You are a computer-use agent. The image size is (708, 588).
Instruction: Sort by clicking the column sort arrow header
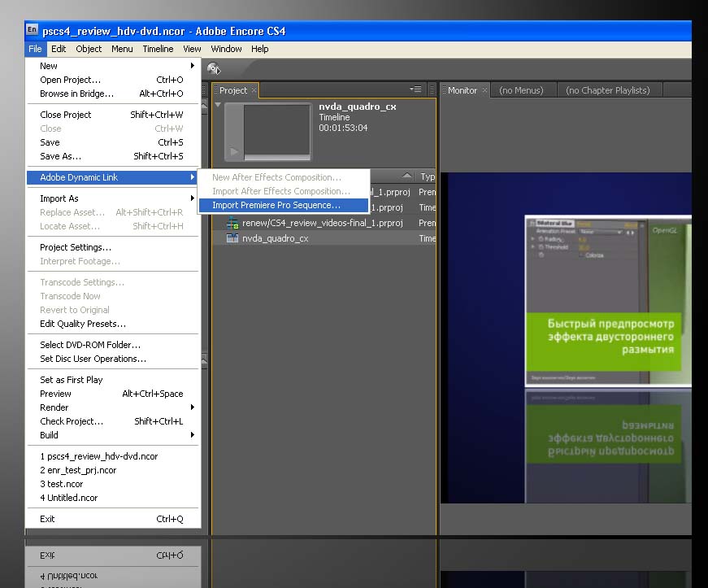pyautogui.click(x=406, y=176)
